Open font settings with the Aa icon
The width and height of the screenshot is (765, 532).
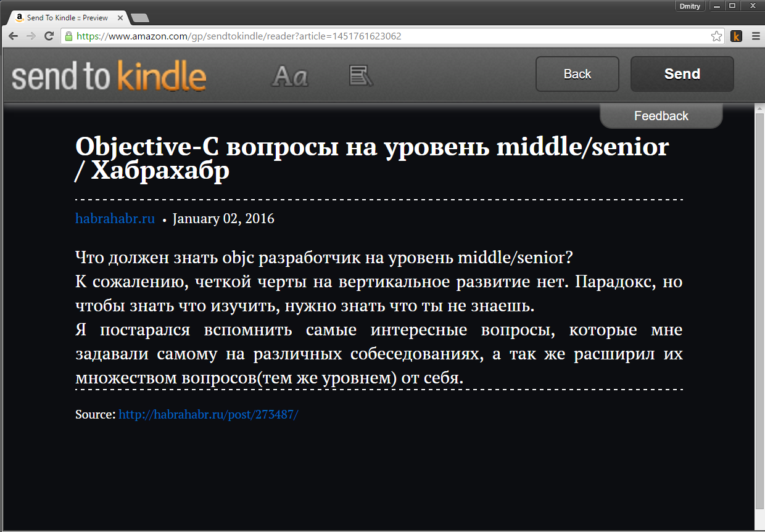point(290,75)
